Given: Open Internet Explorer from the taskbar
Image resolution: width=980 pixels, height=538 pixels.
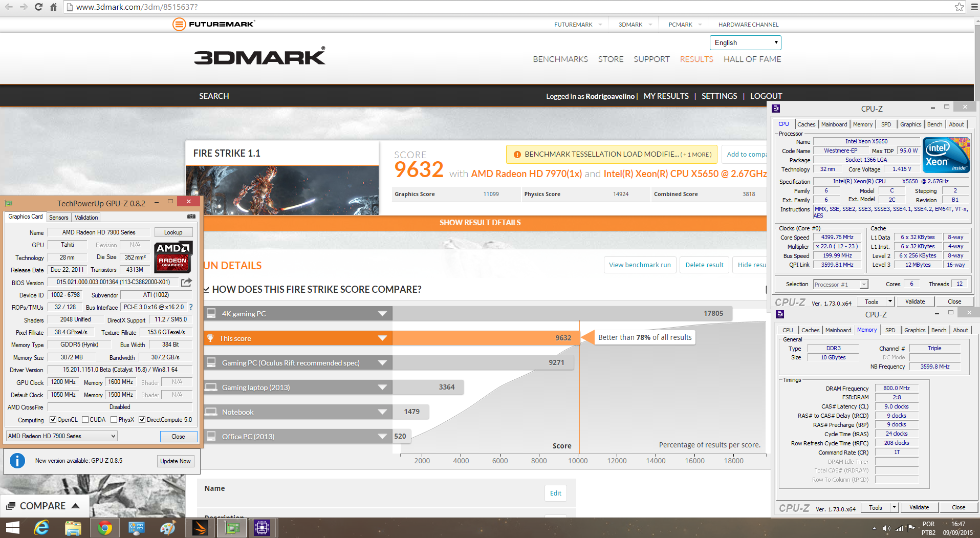Looking at the screenshot, I should 41,528.
